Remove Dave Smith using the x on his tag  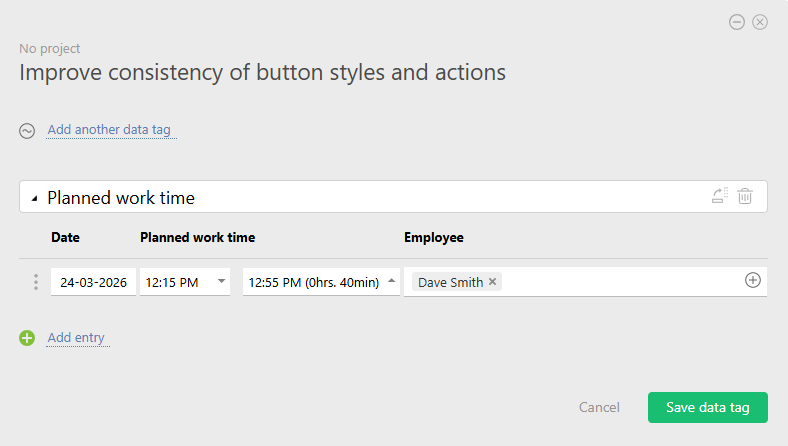coord(492,282)
